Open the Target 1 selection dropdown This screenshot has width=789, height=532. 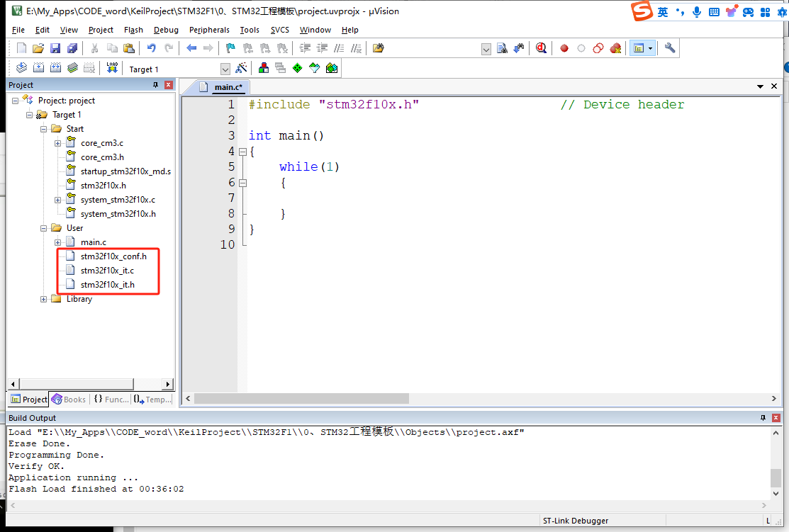pos(225,69)
